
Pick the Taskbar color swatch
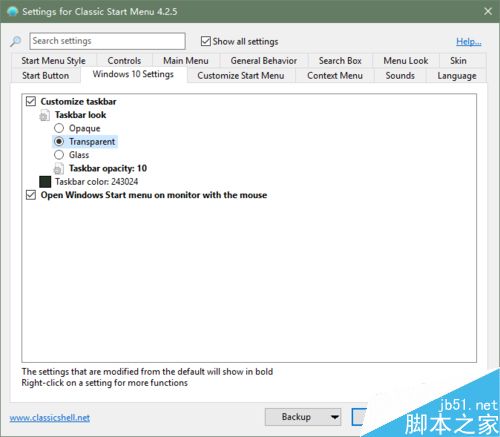coord(45,182)
